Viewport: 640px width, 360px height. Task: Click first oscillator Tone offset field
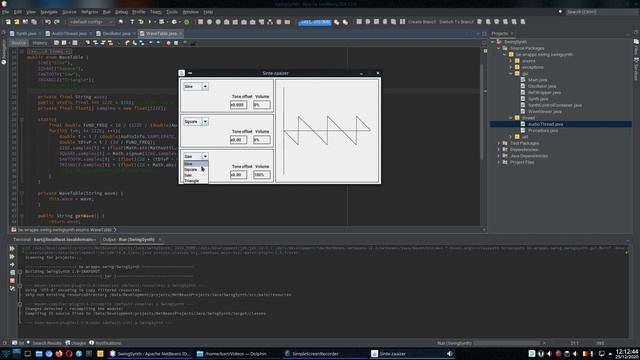(238, 105)
